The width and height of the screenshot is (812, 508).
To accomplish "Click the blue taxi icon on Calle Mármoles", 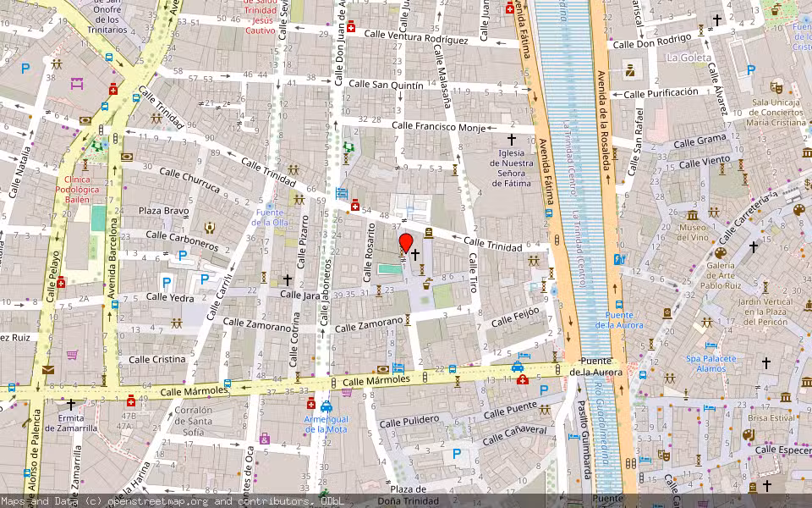I will click(x=518, y=367).
